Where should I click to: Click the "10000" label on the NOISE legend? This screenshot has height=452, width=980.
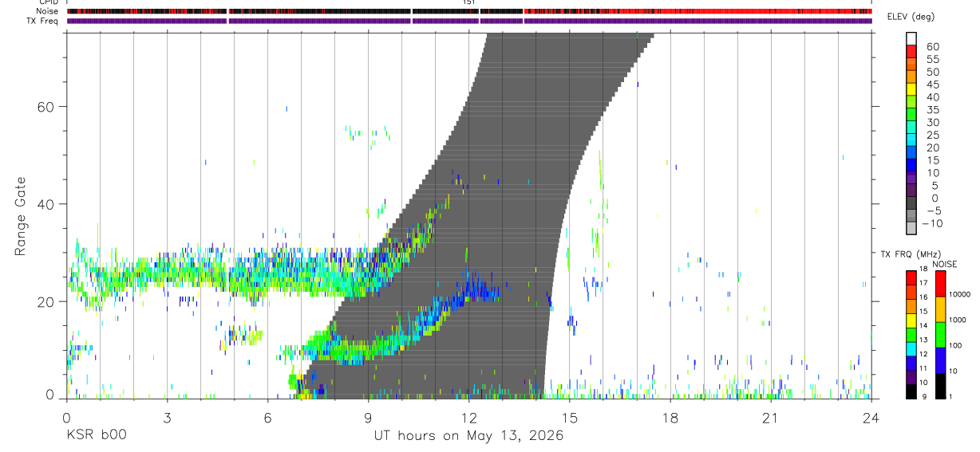(x=959, y=295)
